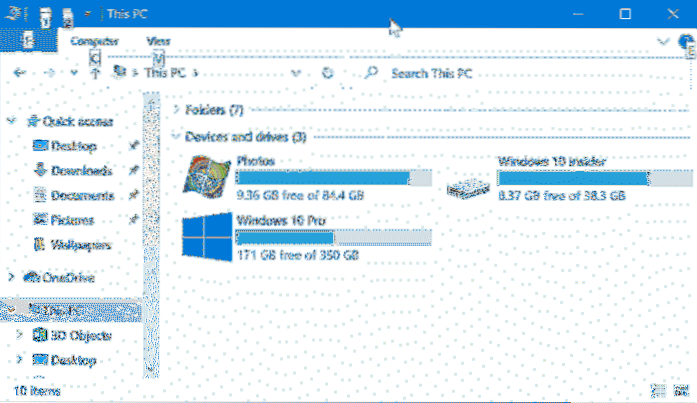
Task: Open the address bar history dropdown
Action: pos(296,73)
